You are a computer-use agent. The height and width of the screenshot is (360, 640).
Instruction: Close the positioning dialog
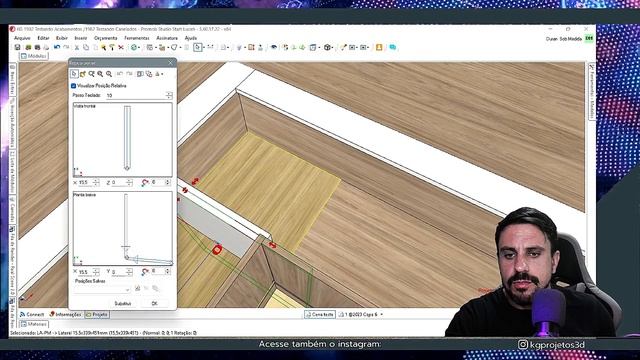(171, 63)
